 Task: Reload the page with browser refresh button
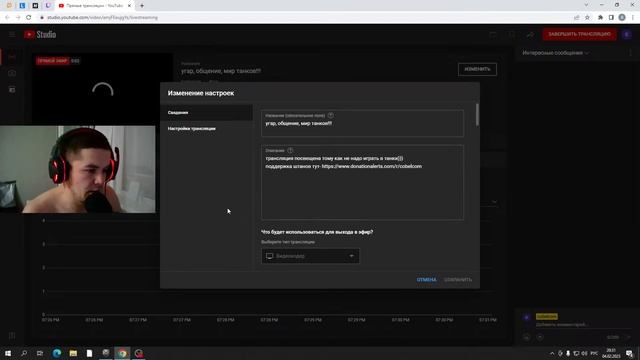click(29, 18)
